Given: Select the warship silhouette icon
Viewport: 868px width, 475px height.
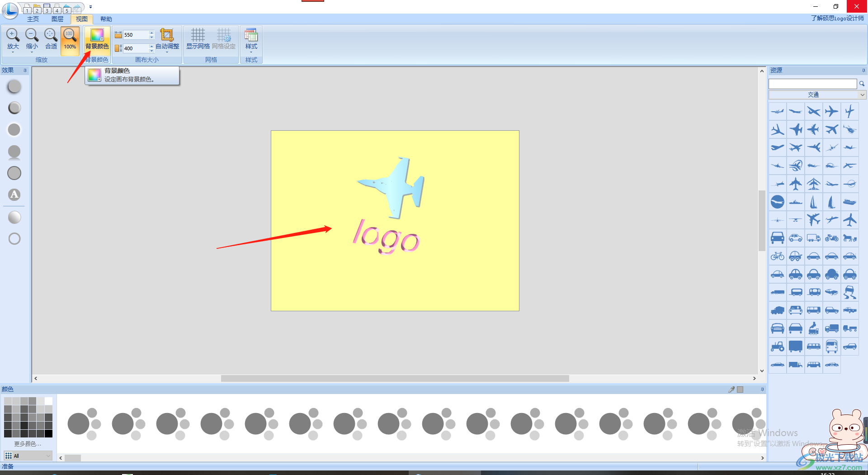Looking at the screenshot, I should point(796,202).
